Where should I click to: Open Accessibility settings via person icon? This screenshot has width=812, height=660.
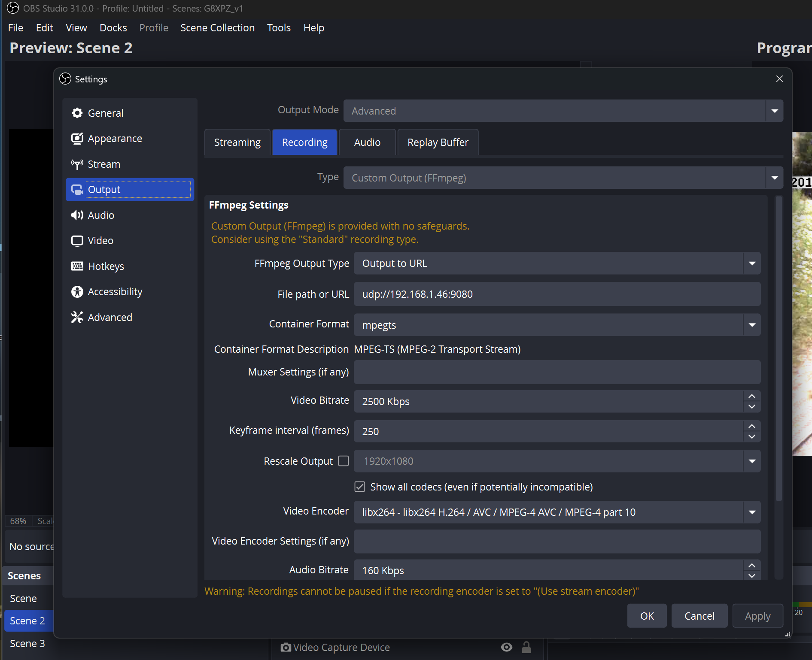pyautogui.click(x=77, y=292)
